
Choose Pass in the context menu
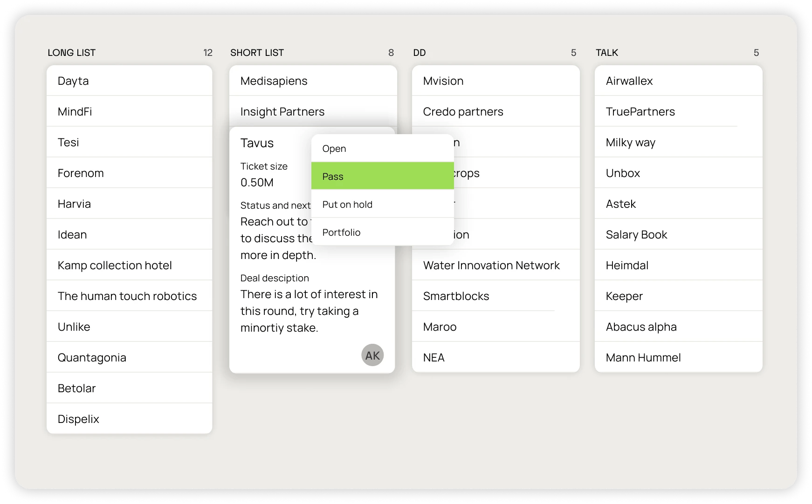[383, 176]
